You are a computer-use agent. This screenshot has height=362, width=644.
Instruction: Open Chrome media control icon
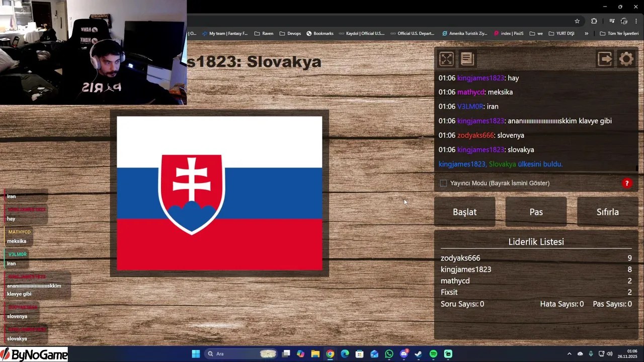coord(612,21)
